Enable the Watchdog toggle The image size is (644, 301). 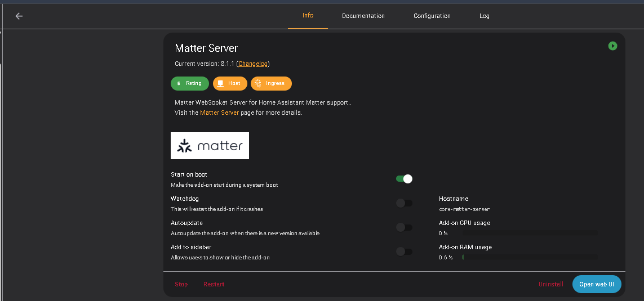(404, 203)
